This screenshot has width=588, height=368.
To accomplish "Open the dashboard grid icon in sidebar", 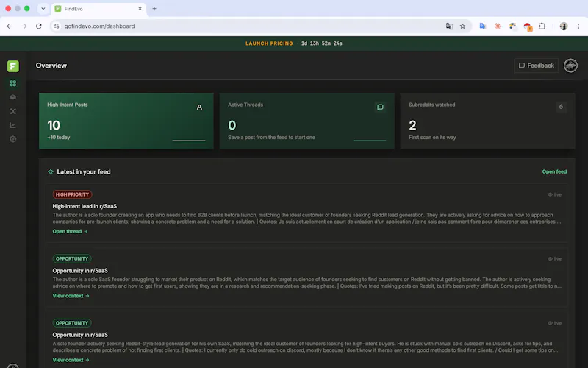I will [x=13, y=83].
